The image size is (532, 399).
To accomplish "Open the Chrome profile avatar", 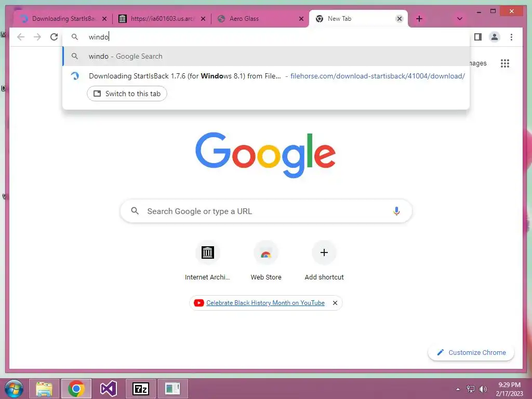I will [x=495, y=37].
